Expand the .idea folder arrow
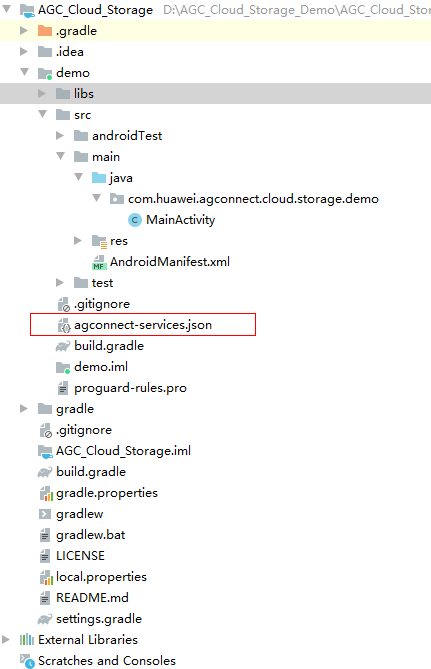431x669 pixels. pyautogui.click(x=24, y=51)
